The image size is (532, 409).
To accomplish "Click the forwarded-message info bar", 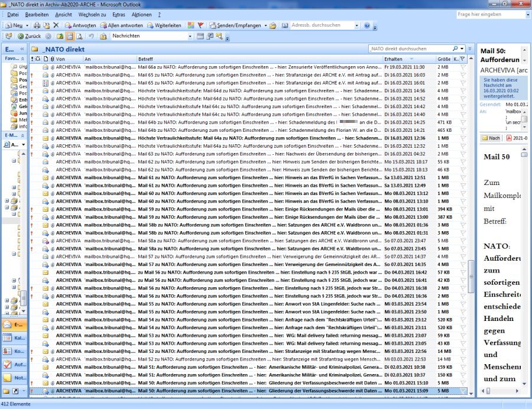I will click(x=504, y=88).
